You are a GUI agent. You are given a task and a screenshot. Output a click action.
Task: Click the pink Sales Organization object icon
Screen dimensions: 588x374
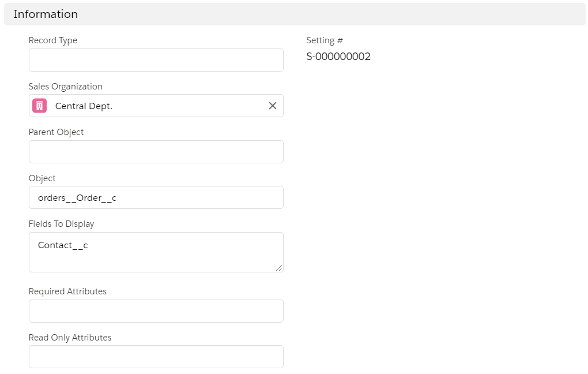click(39, 106)
